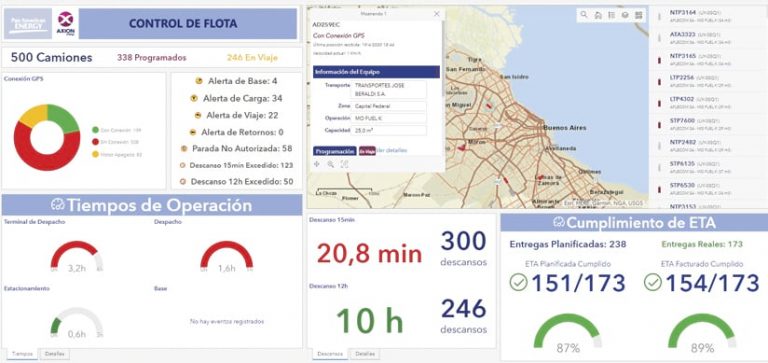
Task: Click the 89% ETA gauge
Action: coord(702,334)
